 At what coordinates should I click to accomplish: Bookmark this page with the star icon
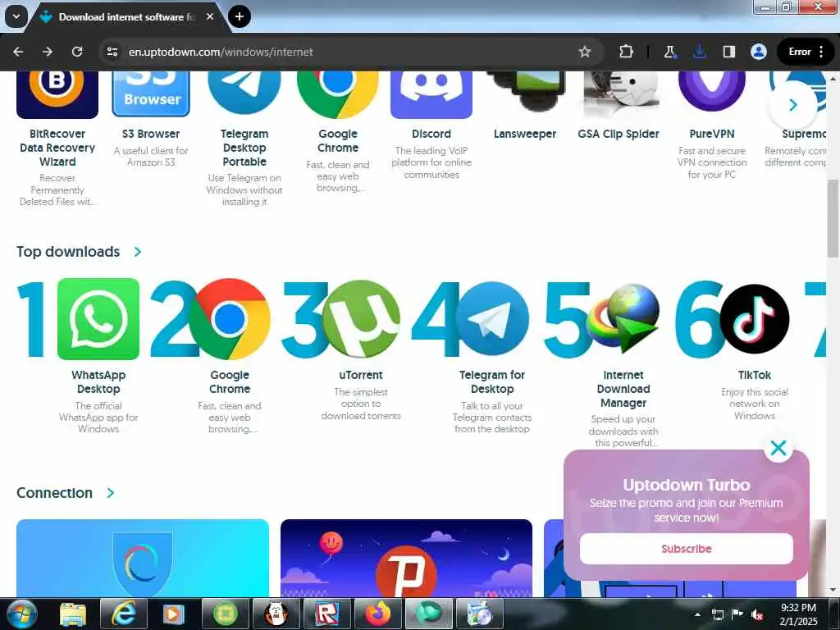[584, 52]
